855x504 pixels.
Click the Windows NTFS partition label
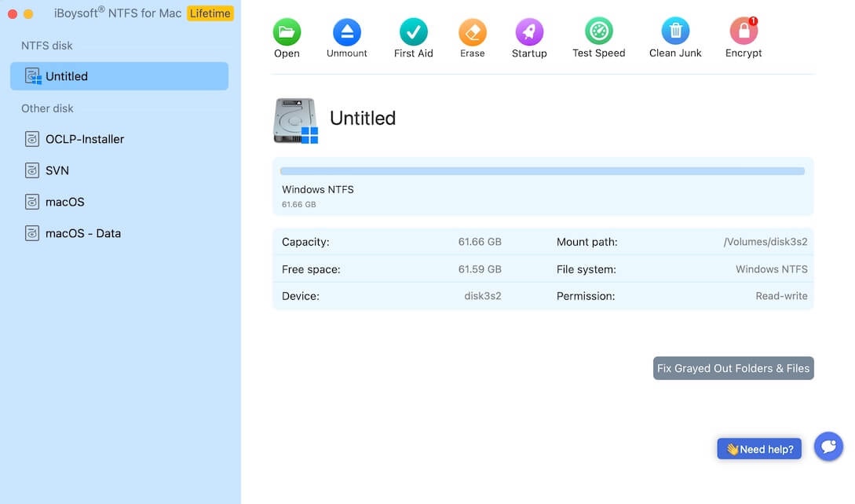click(318, 190)
